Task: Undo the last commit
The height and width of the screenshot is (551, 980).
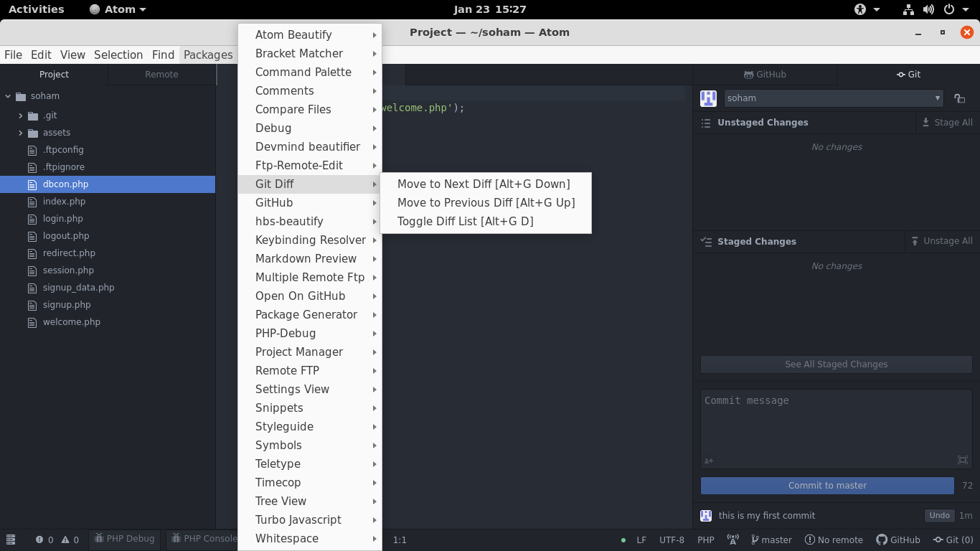Action: pyautogui.click(x=939, y=515)
